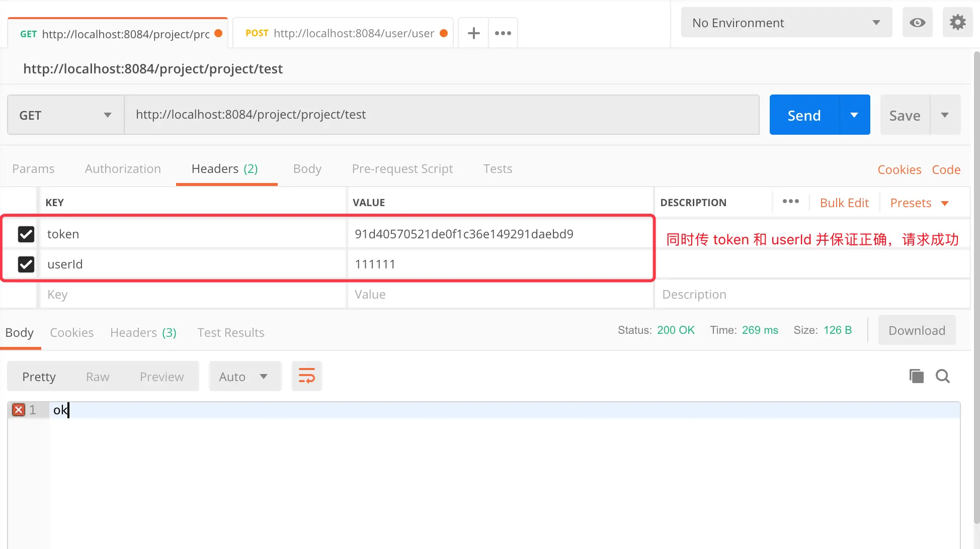This screenshot has width=980, height=549.
Task: Add a new request tab with plus icon
Action: (473, 33)
